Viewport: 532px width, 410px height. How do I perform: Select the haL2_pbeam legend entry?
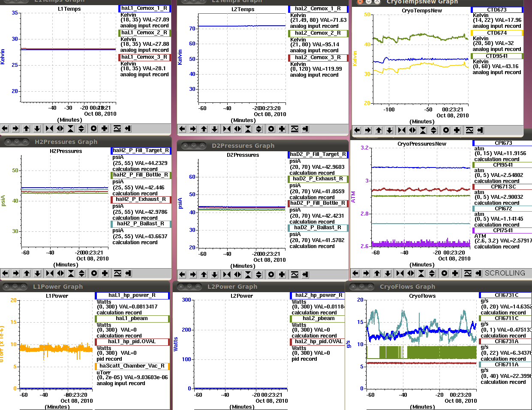318,318
